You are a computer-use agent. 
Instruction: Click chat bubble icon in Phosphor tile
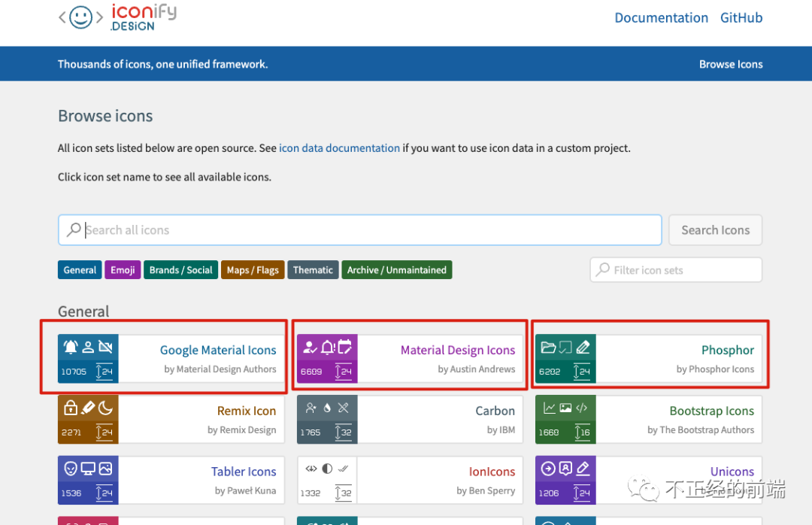[565, 347]
